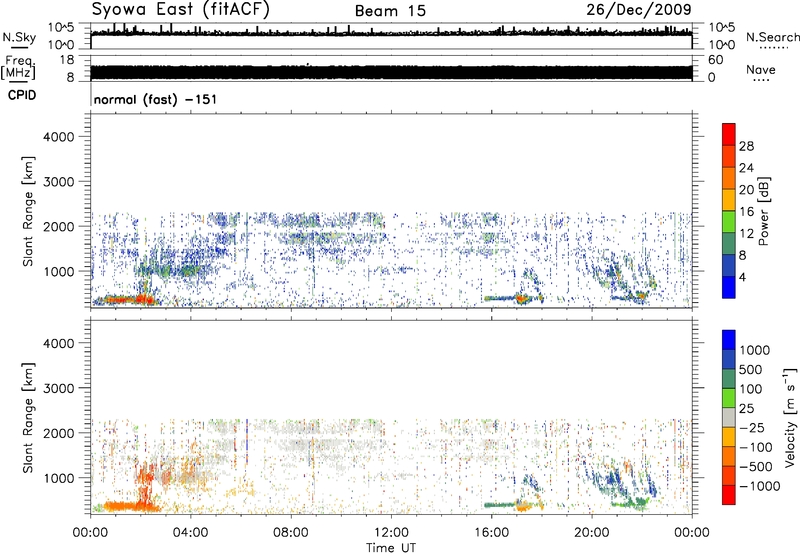This screenshot has width=800, height=554.
Task: Click the "16:00" time tick label
Action: [491, 533]
